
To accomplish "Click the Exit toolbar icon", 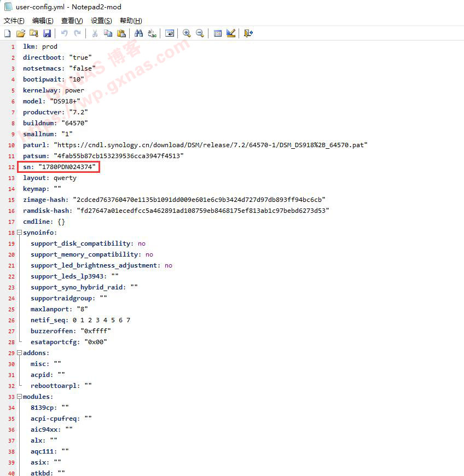I will tap(248, 33).
